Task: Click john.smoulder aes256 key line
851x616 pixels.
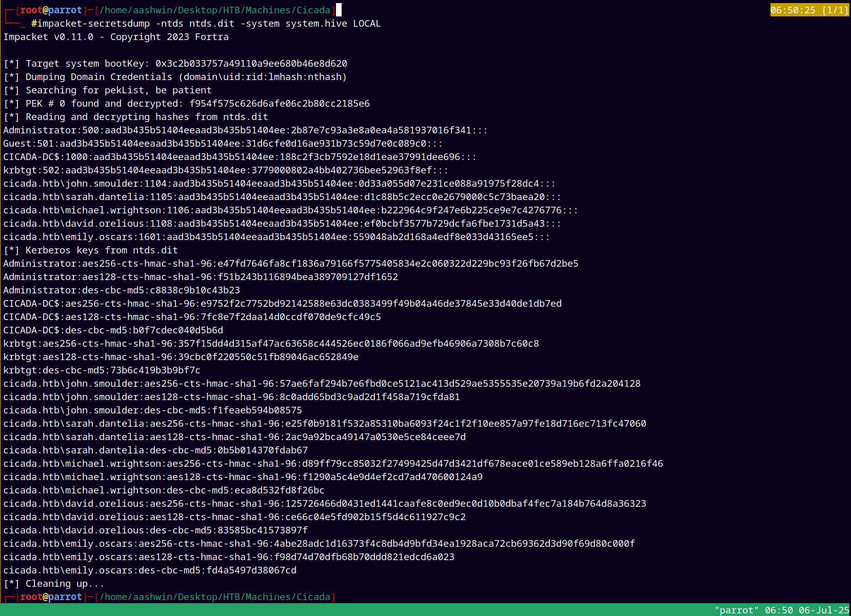Action: [x=322, y=384]
